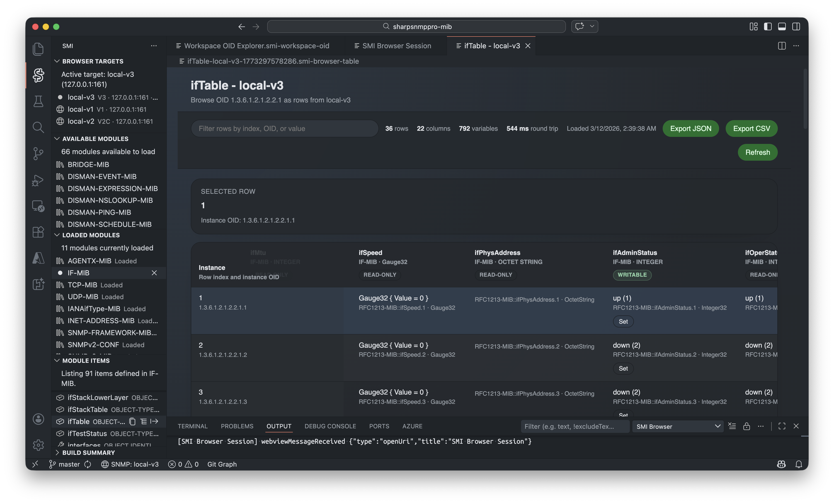The image size is (834, 504).
Task: Switch to the TERMINAL panel tab
Action: click(x=192, y=426)
